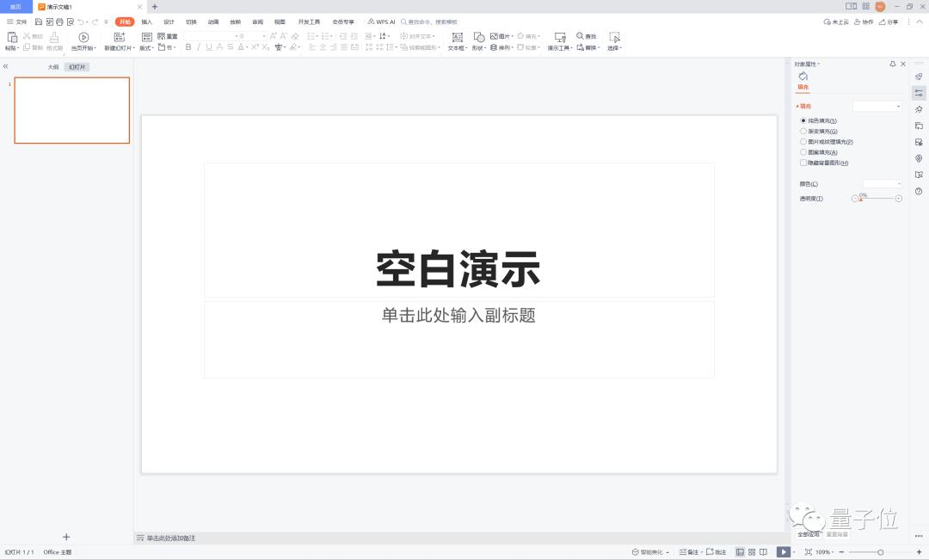This screenshot has width=929, height=560.
Task: Select slide 1 thumbnail in the panel
Action: [71, 110]
